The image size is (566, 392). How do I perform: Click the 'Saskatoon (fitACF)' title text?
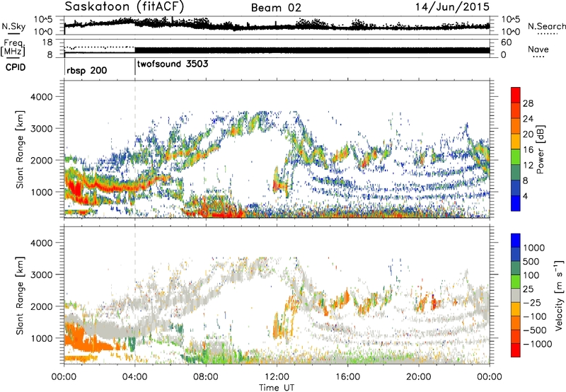[125, 6]
